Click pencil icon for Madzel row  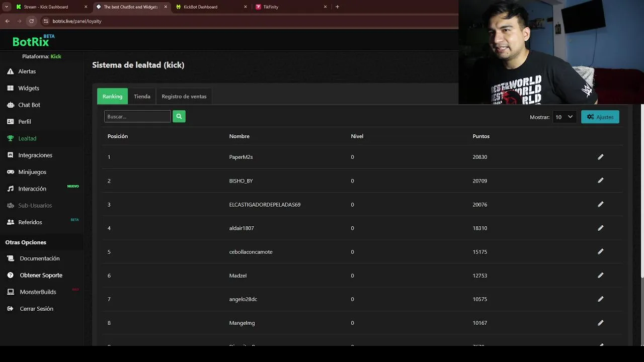click(x=600, y=276)
